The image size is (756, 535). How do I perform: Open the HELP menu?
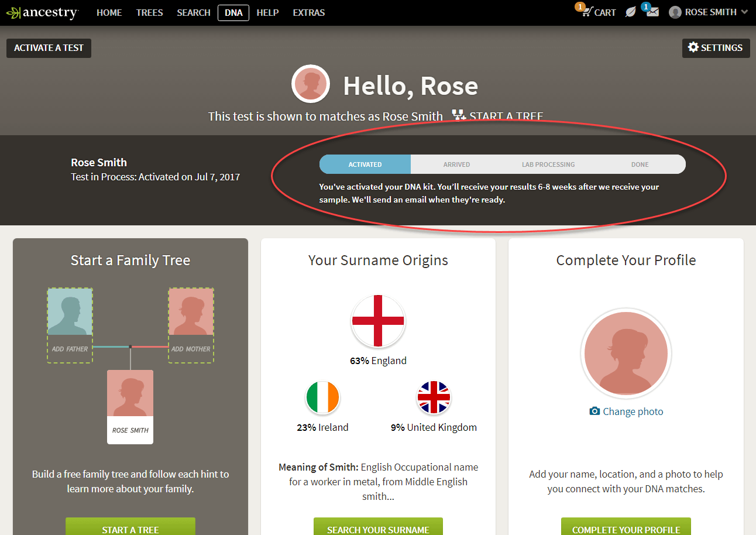point(268,12)
